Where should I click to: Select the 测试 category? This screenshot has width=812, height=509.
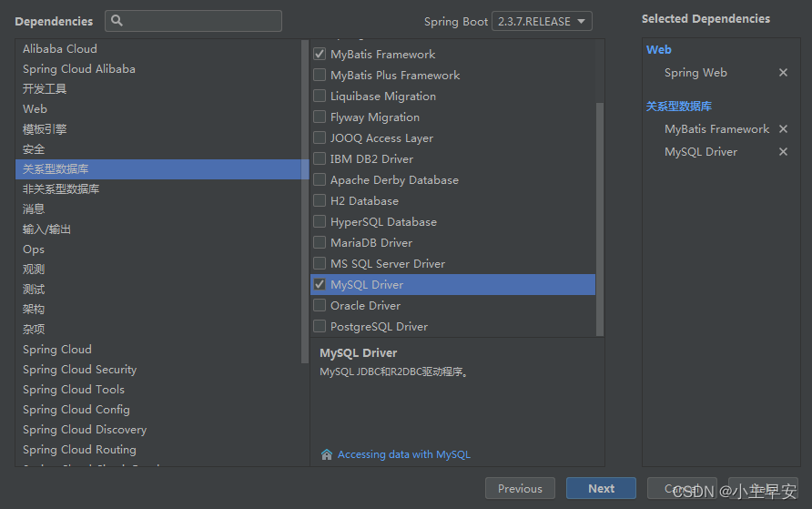pyautogui.click(x=158, y=290)
